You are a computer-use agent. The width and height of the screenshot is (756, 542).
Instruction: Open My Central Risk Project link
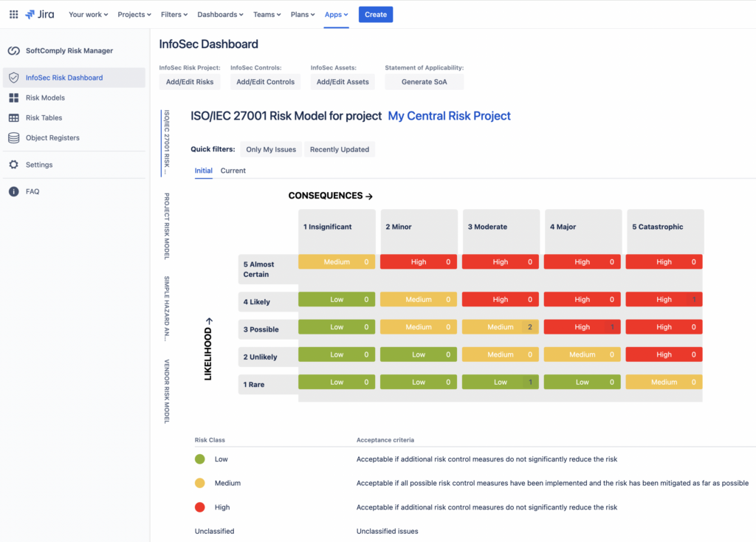449,116
